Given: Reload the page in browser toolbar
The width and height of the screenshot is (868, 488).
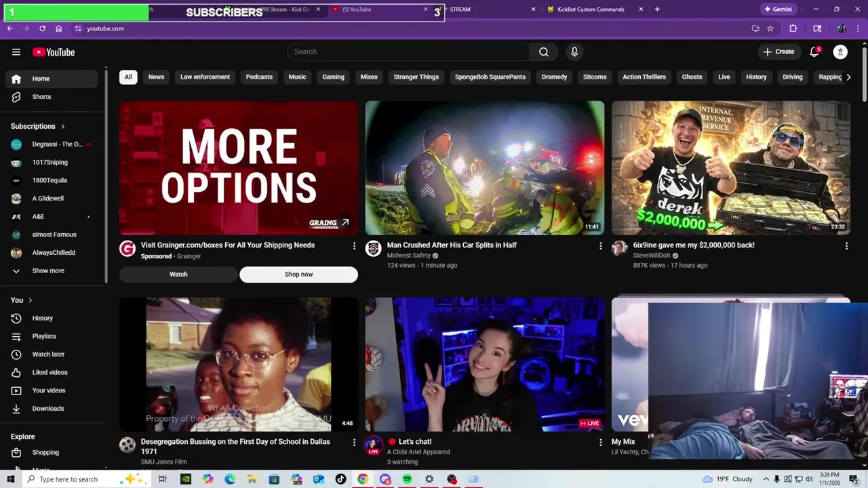Looking at the screenshot, I should point(42,28).
